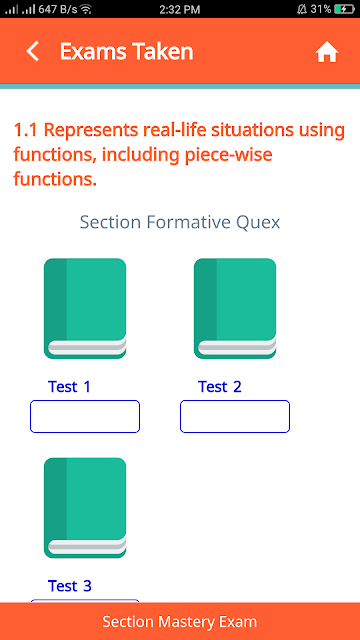This screenshot has width=360, height=640.
Task: Click the empty box under Test 2
Action: (x=235, y=416)
